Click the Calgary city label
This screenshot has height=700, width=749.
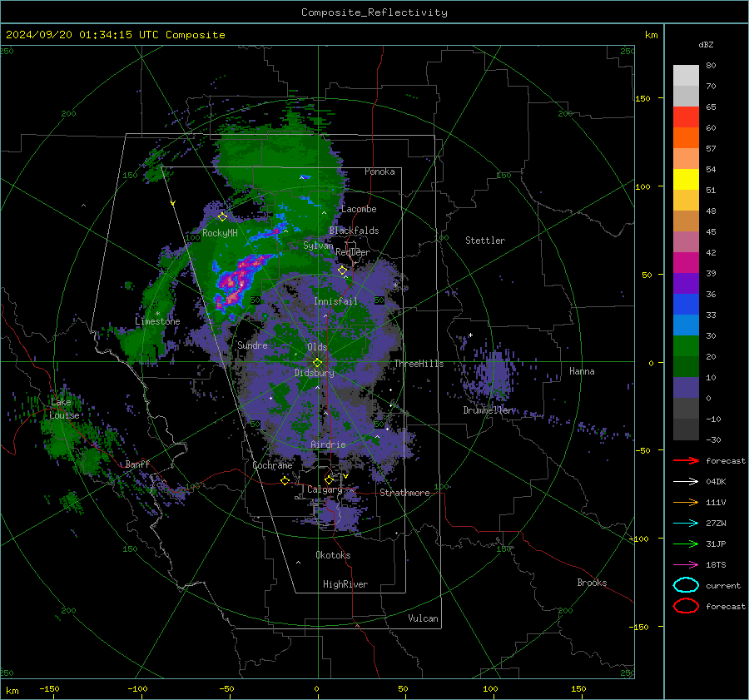(325, 489)
